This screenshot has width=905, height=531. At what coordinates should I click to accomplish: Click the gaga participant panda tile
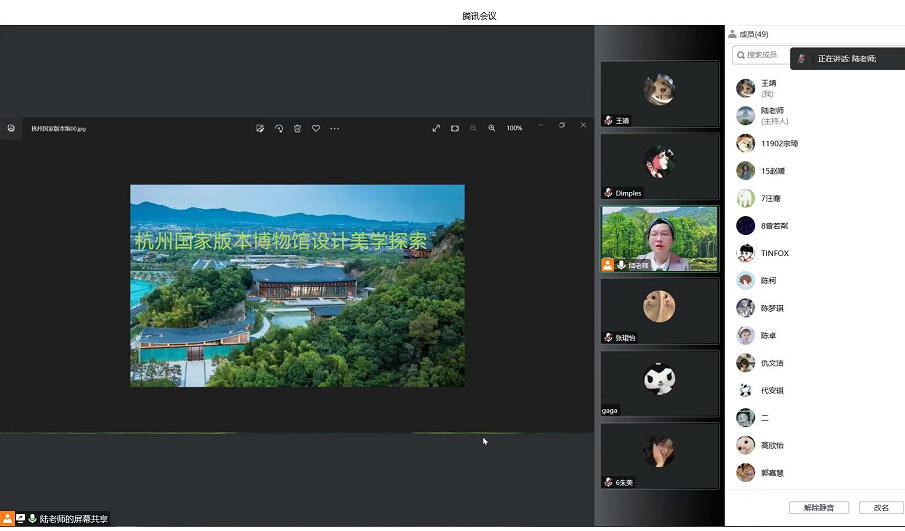[659, 382]
